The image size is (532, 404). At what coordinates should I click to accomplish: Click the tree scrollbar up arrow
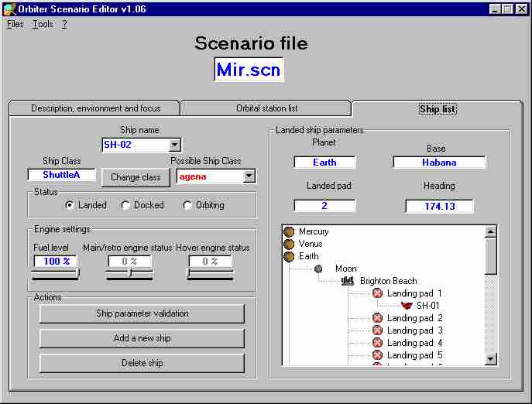tap(491, 231)
